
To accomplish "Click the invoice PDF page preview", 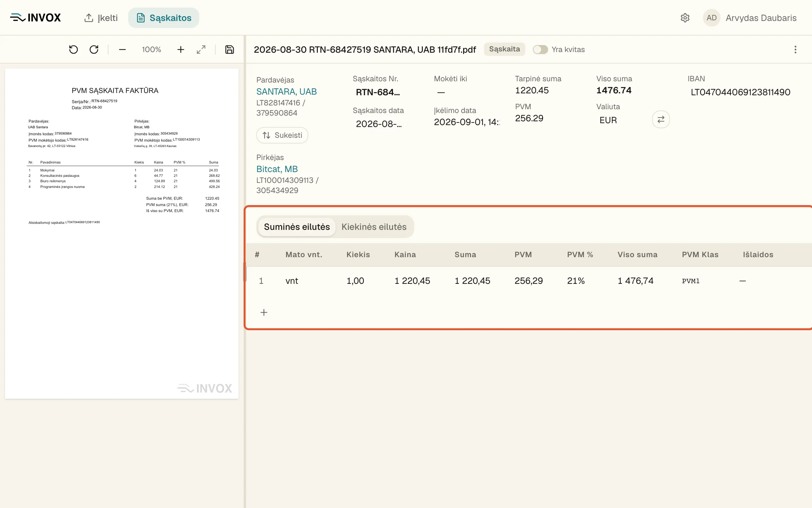I will coord(122,234).
